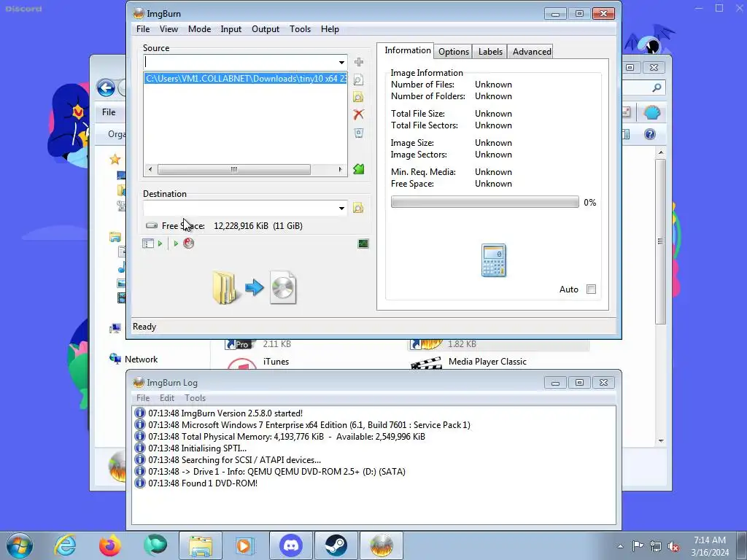Click Favorites star in Explorer sidebar

(115, 159)
